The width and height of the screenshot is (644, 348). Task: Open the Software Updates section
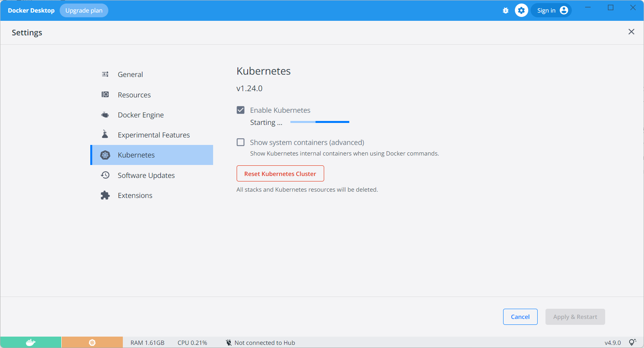click(152, 175)
